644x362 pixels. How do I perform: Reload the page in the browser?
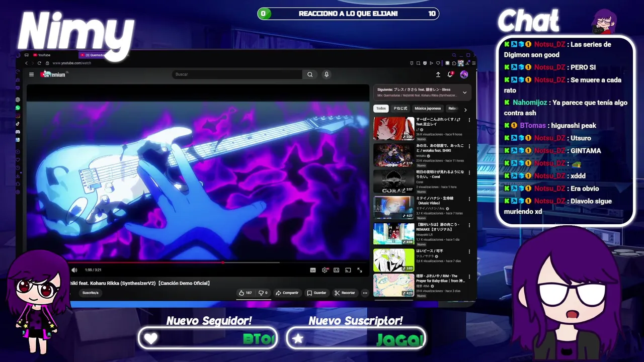[39, 63]
